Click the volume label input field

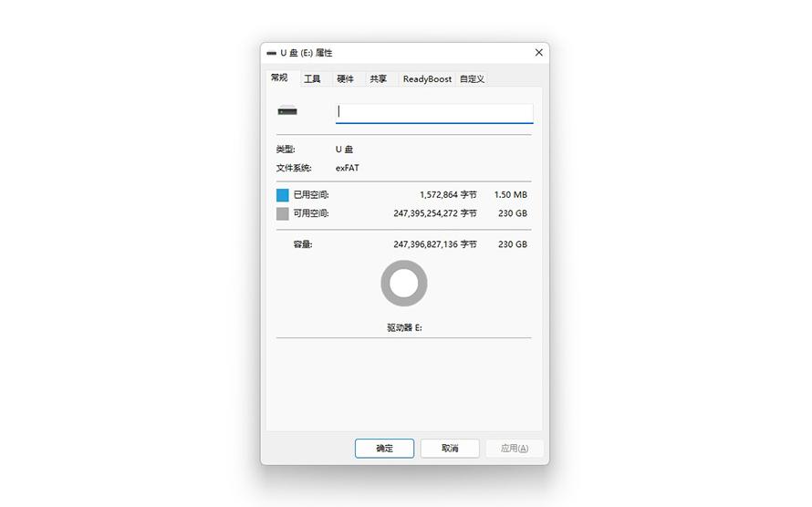434,113
